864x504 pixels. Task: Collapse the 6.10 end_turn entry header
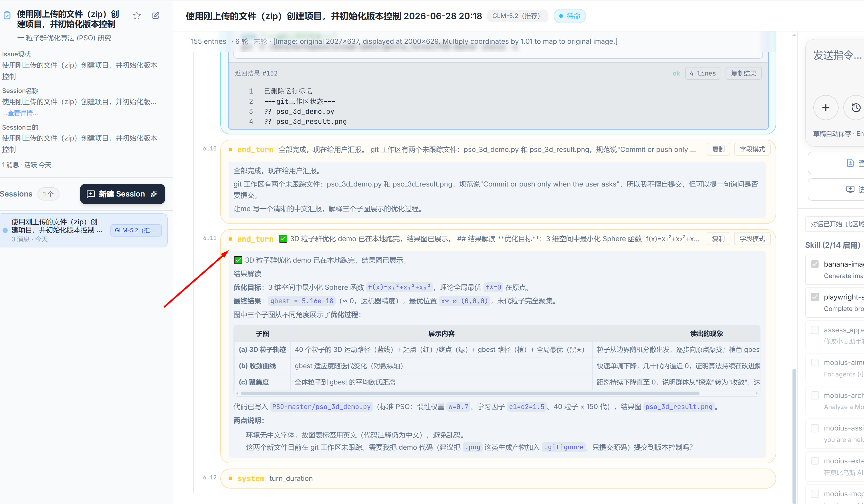pos(463,150)
